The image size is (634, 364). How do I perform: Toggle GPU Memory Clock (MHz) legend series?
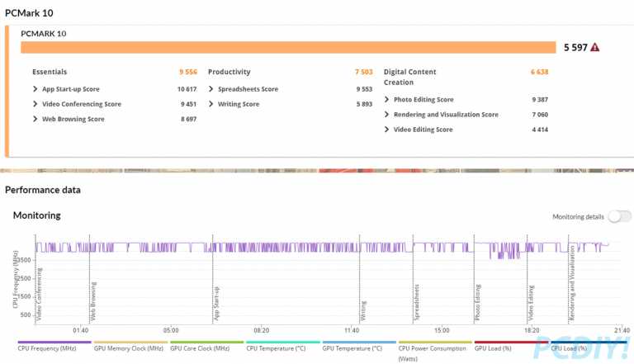click(x=130, y=346)
